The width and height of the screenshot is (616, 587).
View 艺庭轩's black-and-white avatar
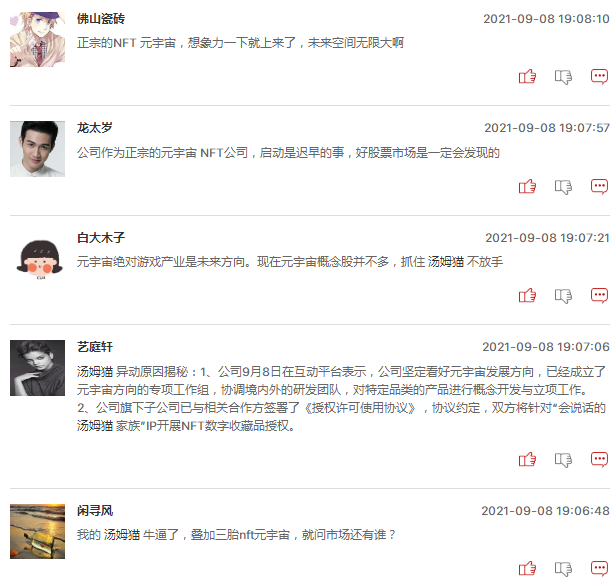37,368
